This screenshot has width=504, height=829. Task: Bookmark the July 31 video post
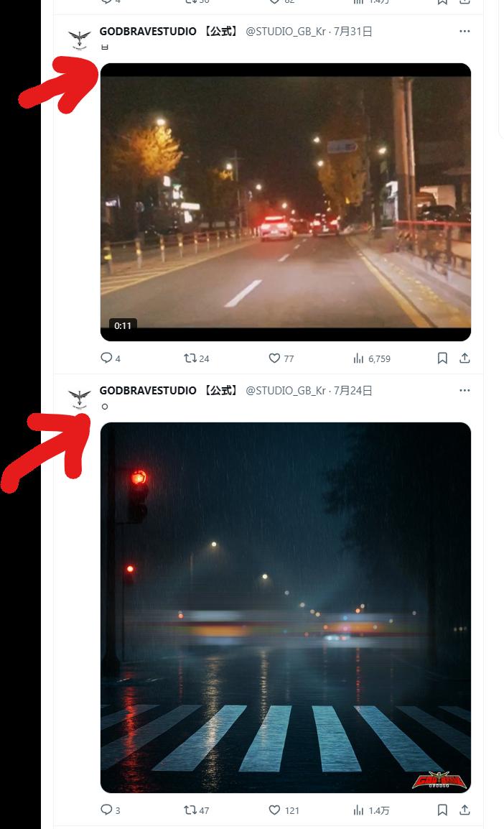point(442,358)
